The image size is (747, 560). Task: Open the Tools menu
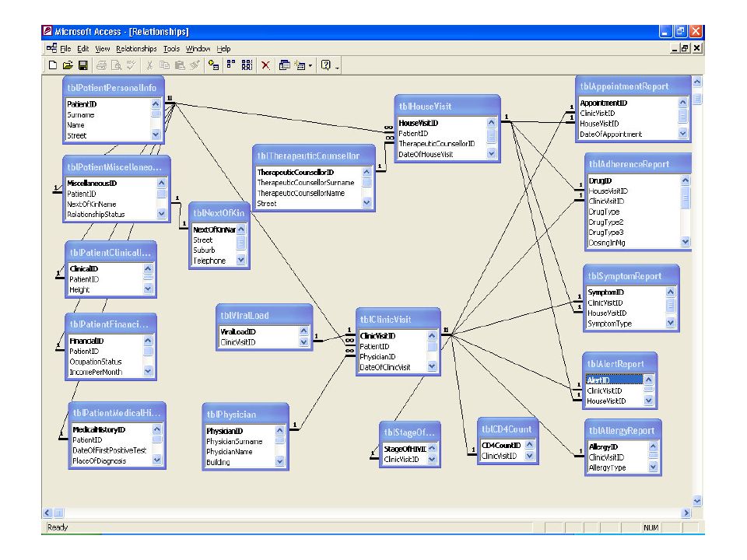click(x=171, y=48)
